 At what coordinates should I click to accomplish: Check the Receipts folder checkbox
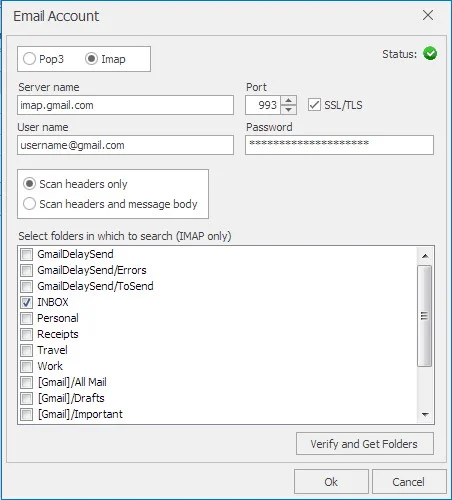(27, 334)
